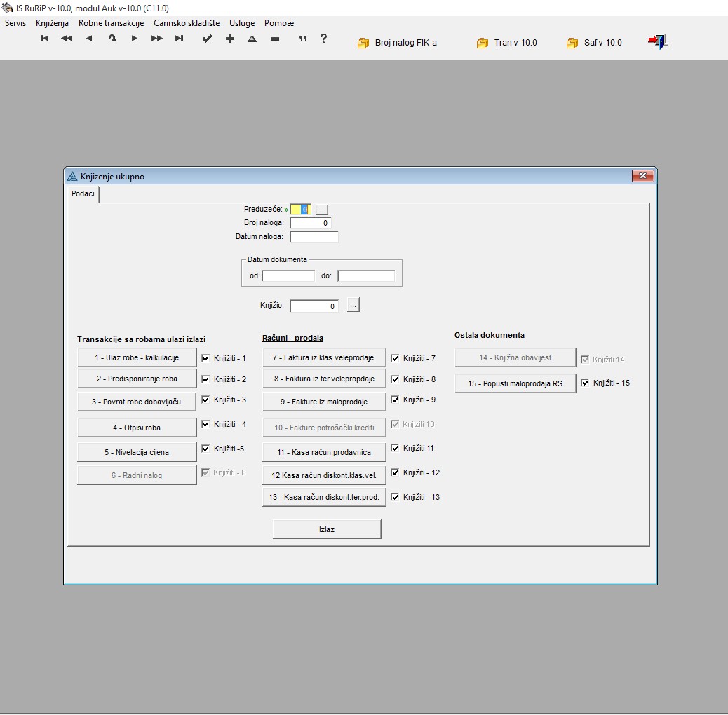Screen dimensions: 728x715
Task: Open help via question mark icon
Action: pyautogui.click(x=323, y=39)
